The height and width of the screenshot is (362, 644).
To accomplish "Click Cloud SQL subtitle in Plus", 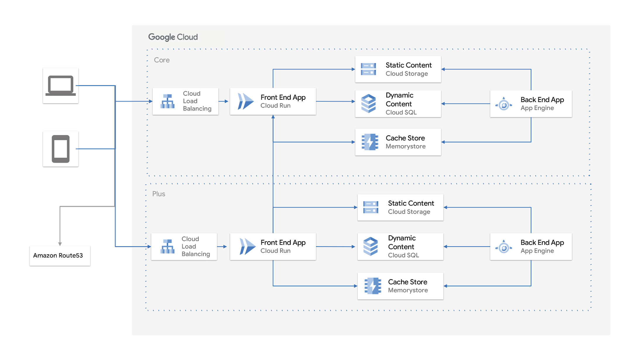I will coord(403,255).
